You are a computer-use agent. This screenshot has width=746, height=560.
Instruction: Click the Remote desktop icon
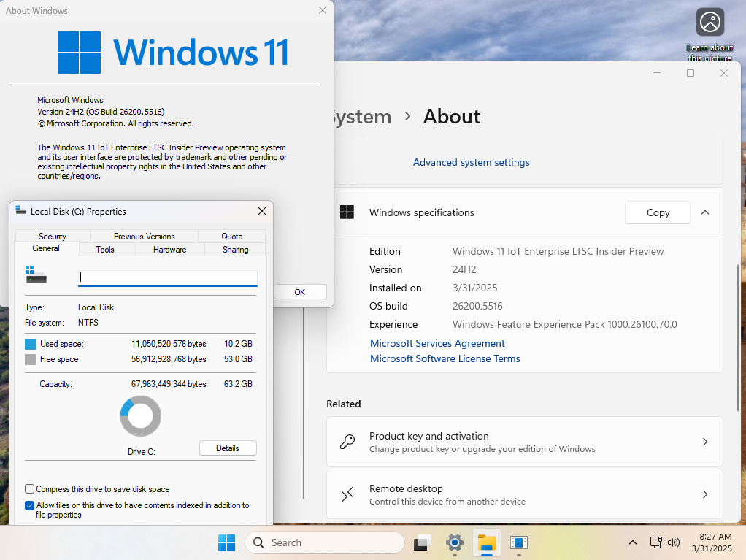pos(347,494)
